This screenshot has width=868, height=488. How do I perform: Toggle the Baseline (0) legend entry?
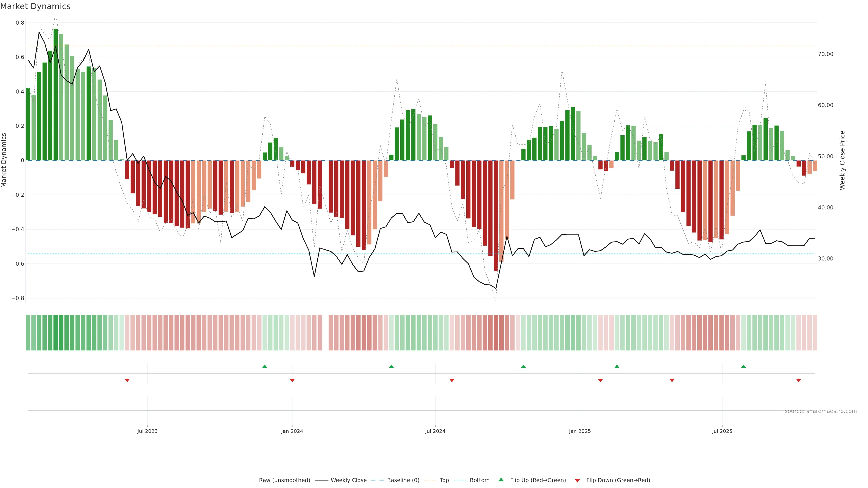pyautogui.click(x=403, y=480)
